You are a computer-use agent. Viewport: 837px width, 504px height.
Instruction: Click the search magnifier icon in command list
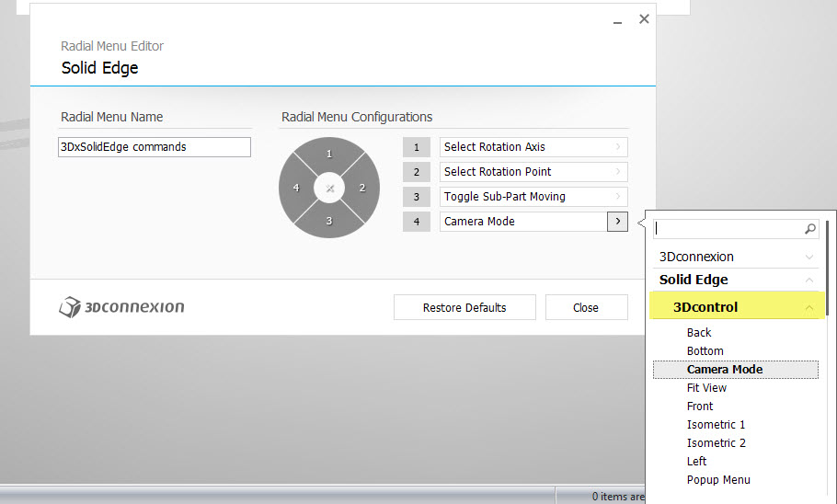point(809,228)
